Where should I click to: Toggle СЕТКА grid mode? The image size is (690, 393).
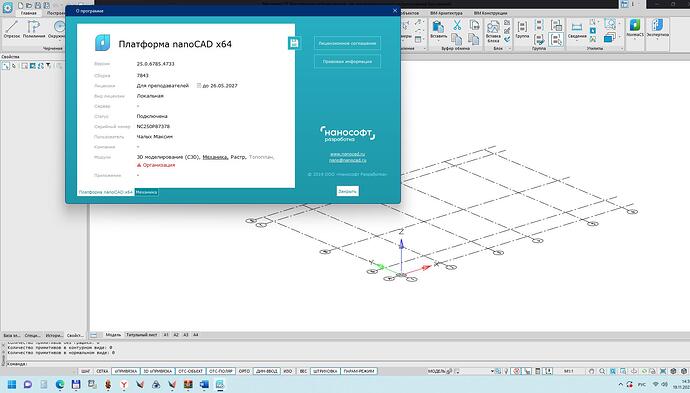pos(102,371)
